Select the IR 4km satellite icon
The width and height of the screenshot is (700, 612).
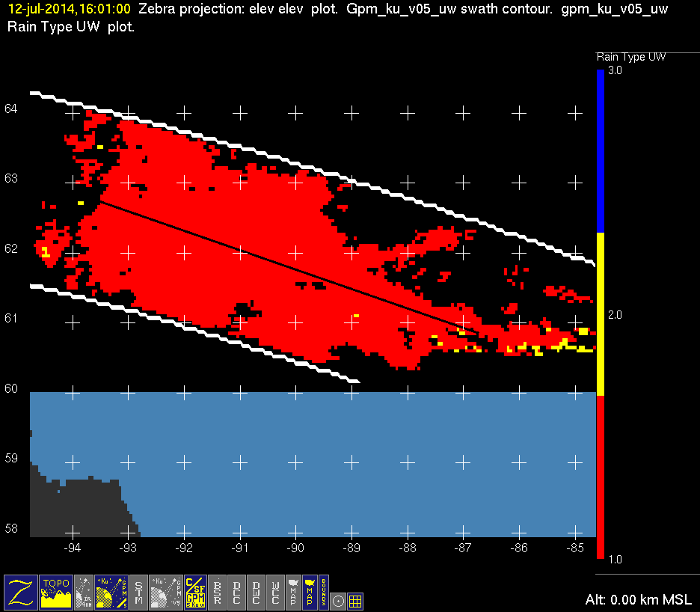pos(85,592)
